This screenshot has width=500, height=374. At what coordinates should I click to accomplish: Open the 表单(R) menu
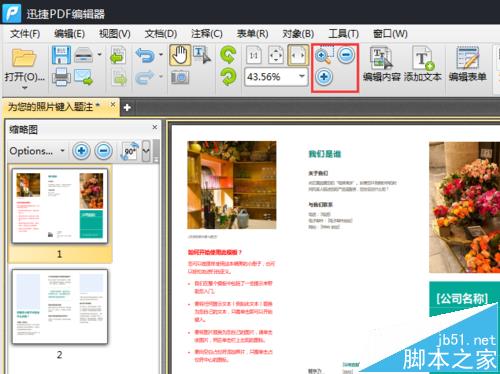[252, 34]
